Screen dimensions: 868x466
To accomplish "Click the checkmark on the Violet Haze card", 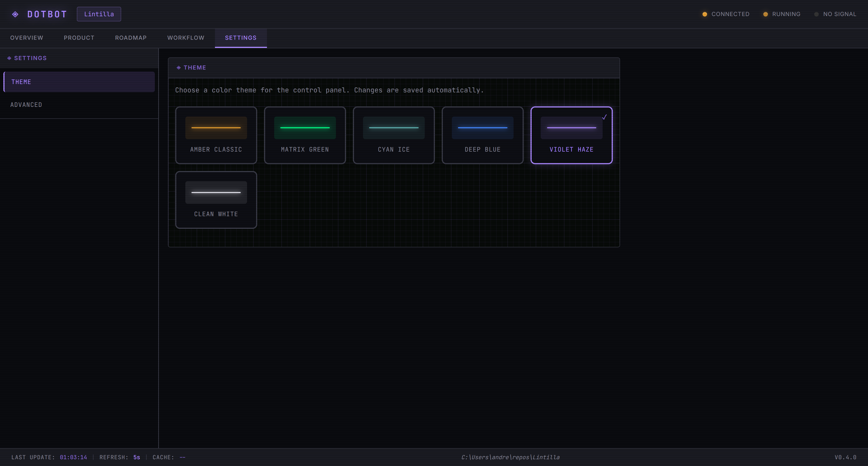I will pyautogui.click(x=604, y=117).
